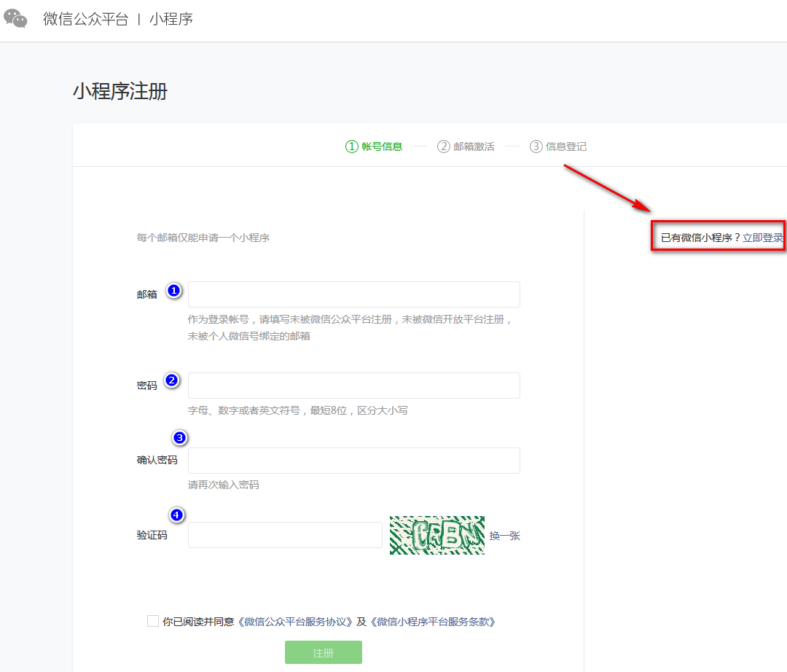
Task: Click the 你已阅读并同意 agreement text
Action: (x=198, y=622)
